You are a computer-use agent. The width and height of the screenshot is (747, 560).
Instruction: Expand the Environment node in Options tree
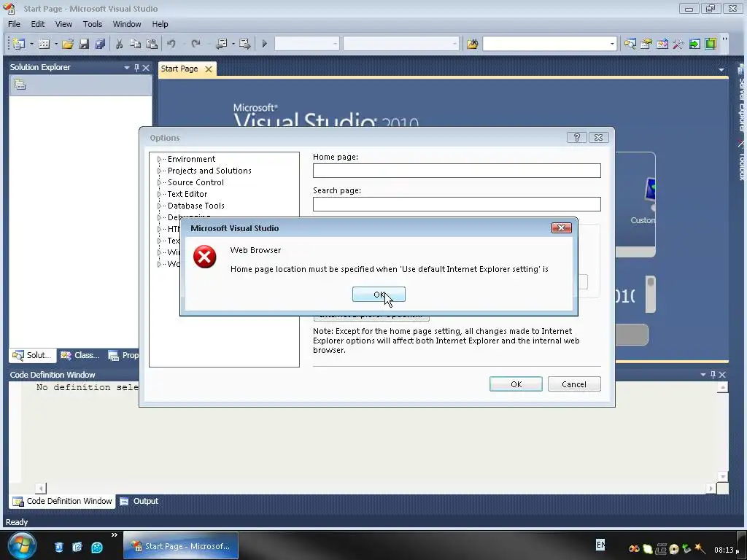click(159, 159)
